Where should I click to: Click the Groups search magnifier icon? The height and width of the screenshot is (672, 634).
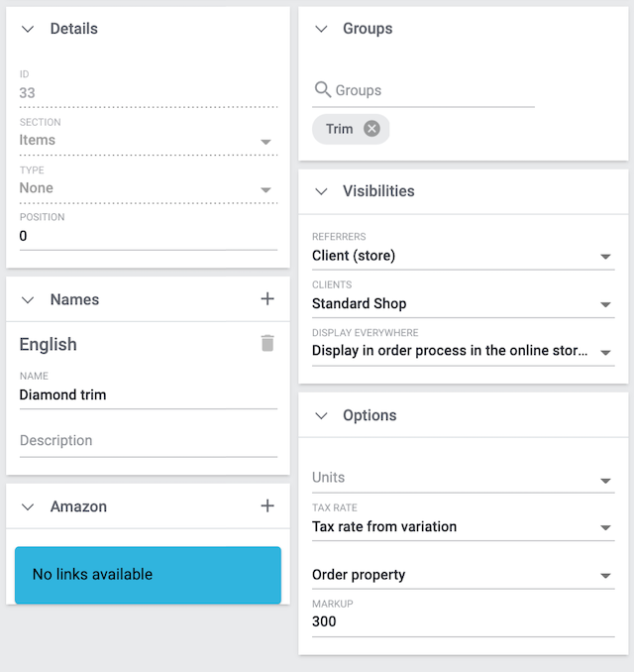[x=322, y=90]
